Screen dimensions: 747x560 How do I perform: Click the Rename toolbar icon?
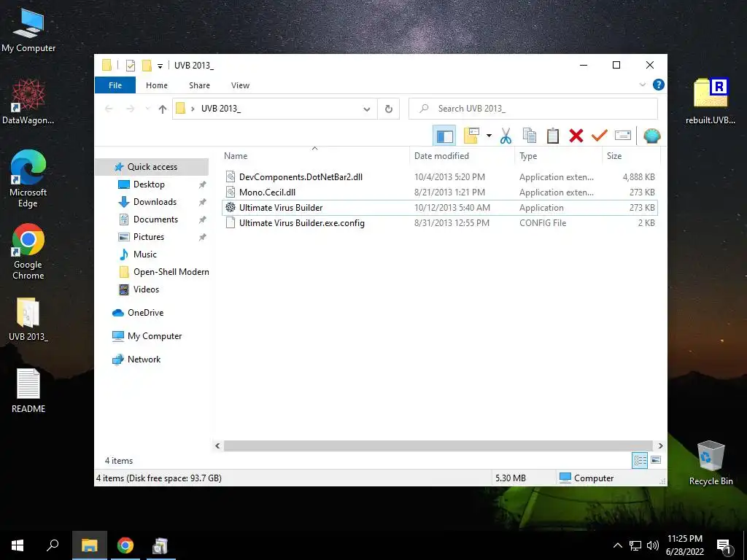tap(623, 136)
